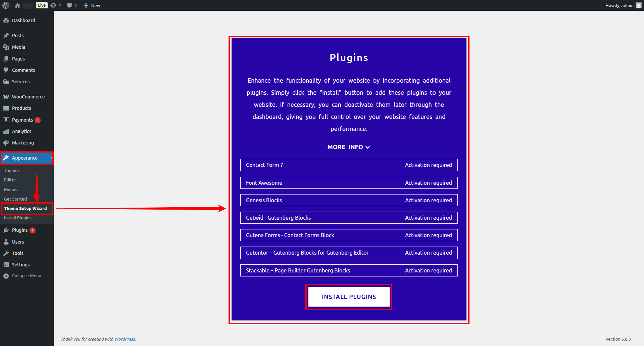Open the site home icon
This screenshot has width=644, height=346.
click(17, 5)
